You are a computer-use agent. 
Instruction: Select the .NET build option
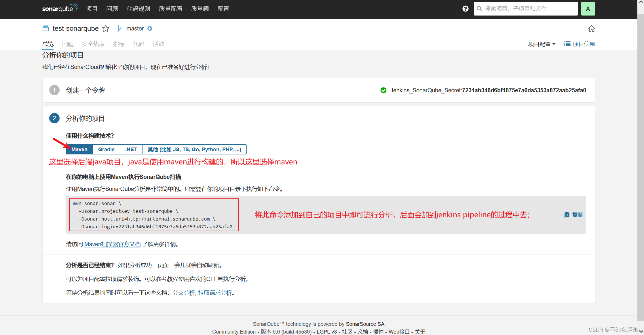(x=131, y=150)
